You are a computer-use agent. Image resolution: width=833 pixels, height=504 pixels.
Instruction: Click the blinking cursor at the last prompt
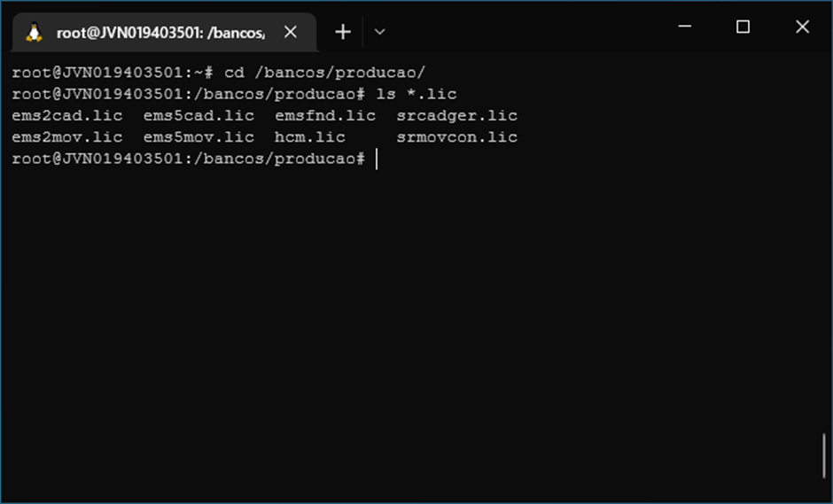click(377, 159)
